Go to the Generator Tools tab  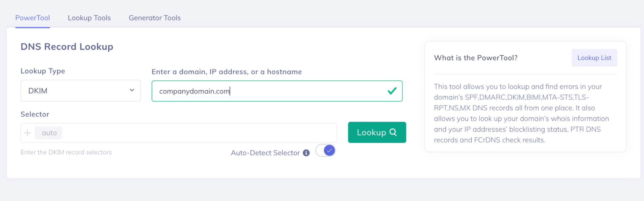coord(155,18)
